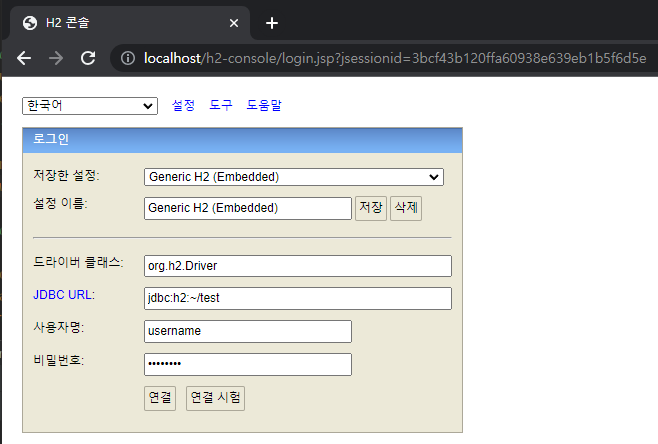Click the JDBC URL input field
658x444 pixels.
coord(298,298)
